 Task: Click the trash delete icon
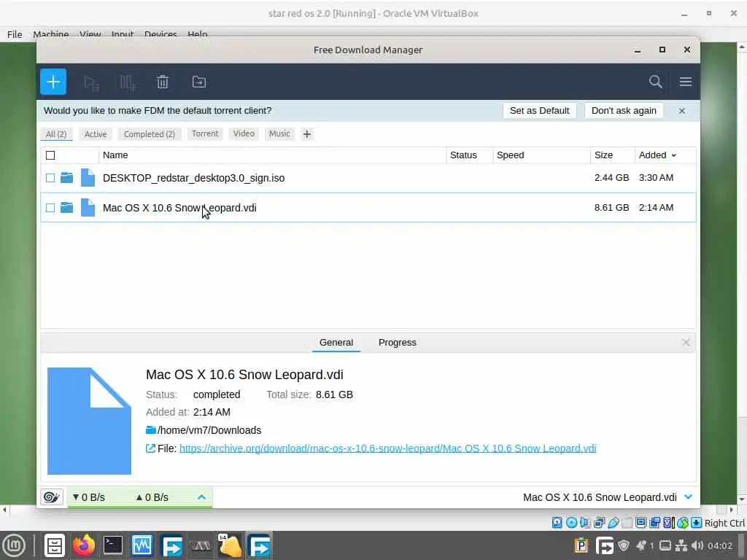tap(163, 82)
